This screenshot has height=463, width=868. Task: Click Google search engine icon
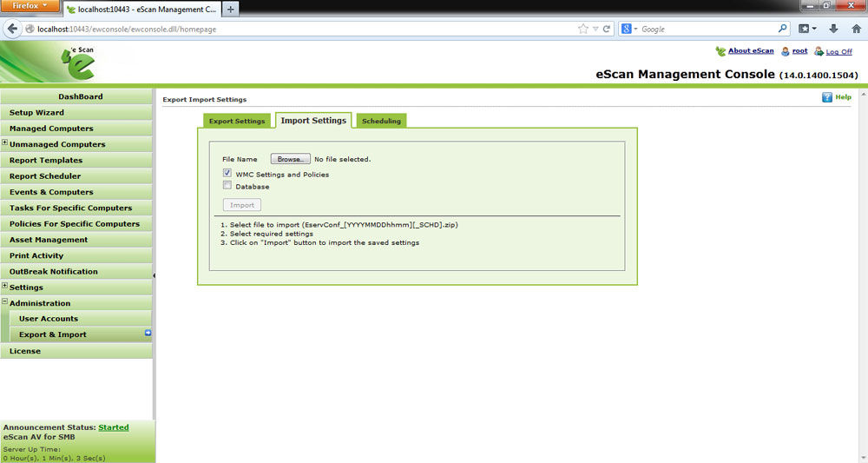(626, 29)
